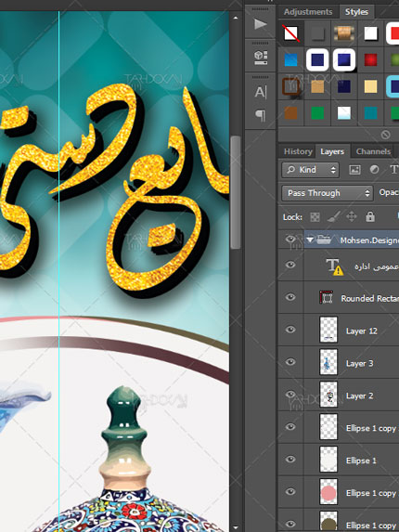This screenshot has width=399, height=532.
Task: Filter layers by adjustment layer icon
Action: point(374,170)
